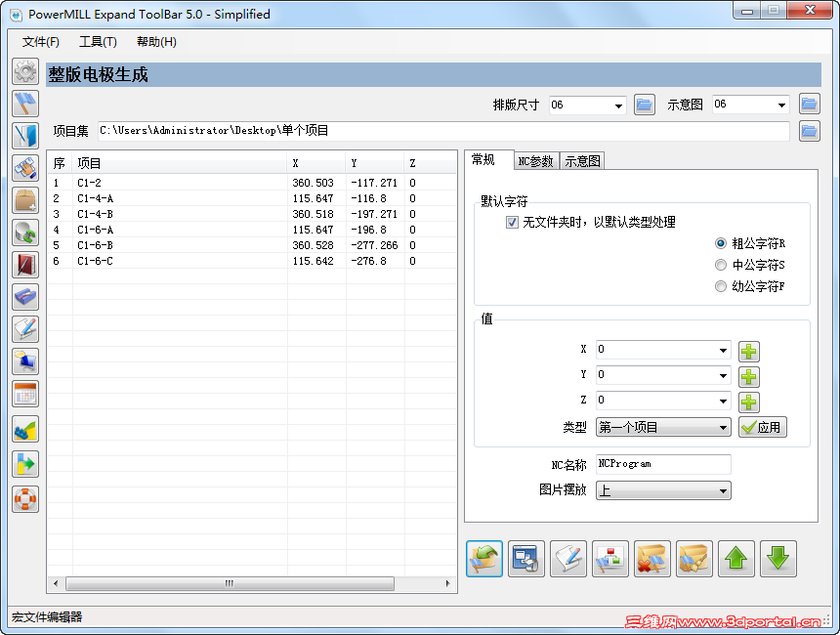Click the flowchart with flag icon button

tap(610, 559)
